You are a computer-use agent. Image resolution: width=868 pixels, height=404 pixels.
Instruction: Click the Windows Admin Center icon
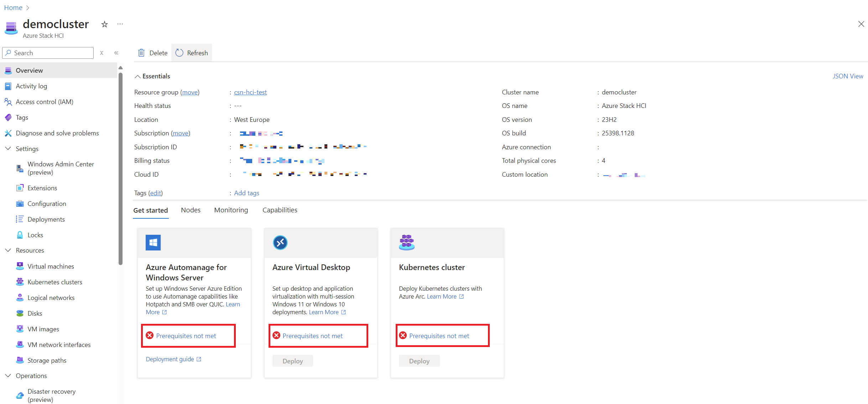coord(20,168)
